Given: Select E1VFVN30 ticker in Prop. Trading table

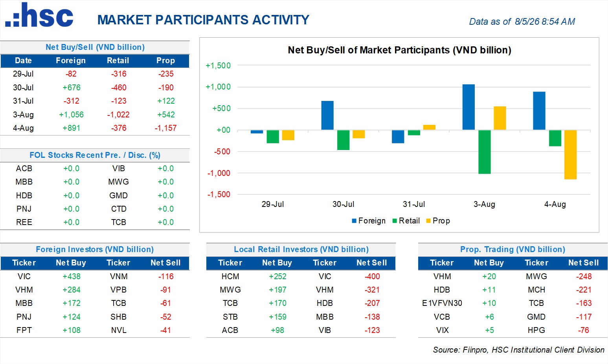Looking at the screenshot, I should tap(442, 303).
